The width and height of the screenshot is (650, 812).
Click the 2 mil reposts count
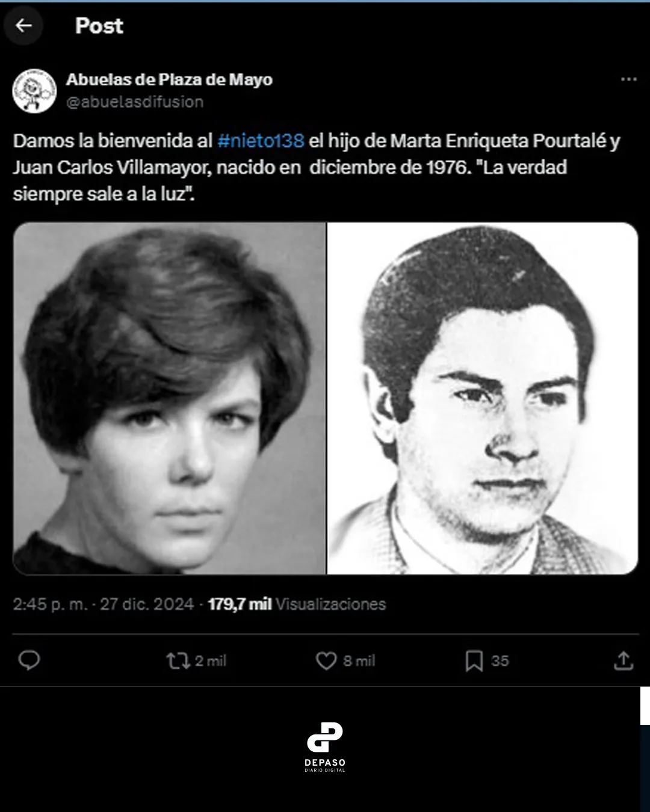pos(211,661)
